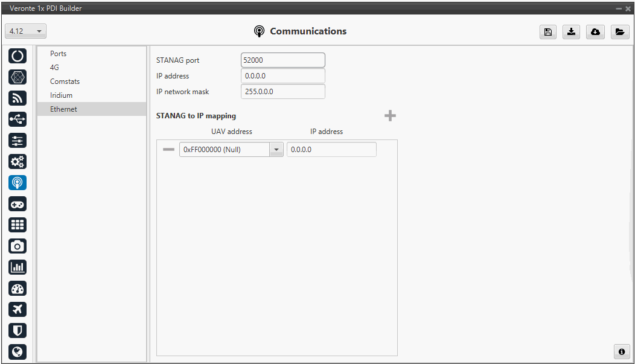The image size is (635, 364).
Task: Remove the 0xFF000000 mapping row
Action: 168,150
